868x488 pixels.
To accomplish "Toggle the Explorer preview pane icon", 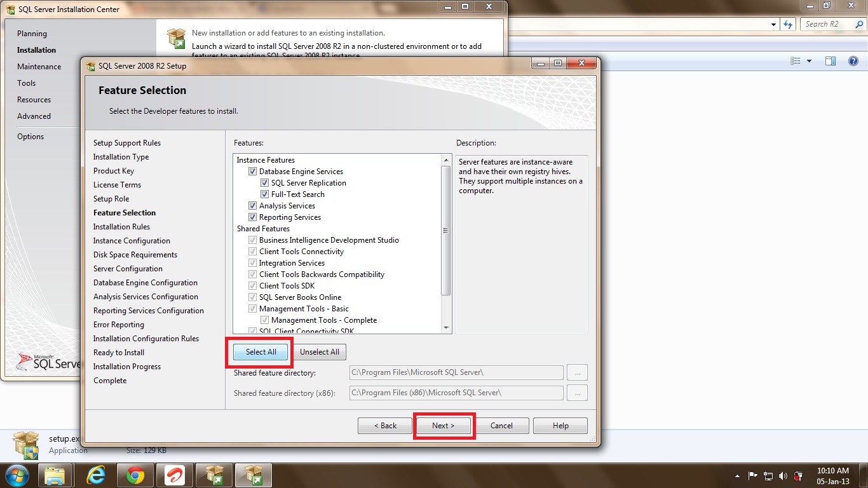I will (831, 61).
